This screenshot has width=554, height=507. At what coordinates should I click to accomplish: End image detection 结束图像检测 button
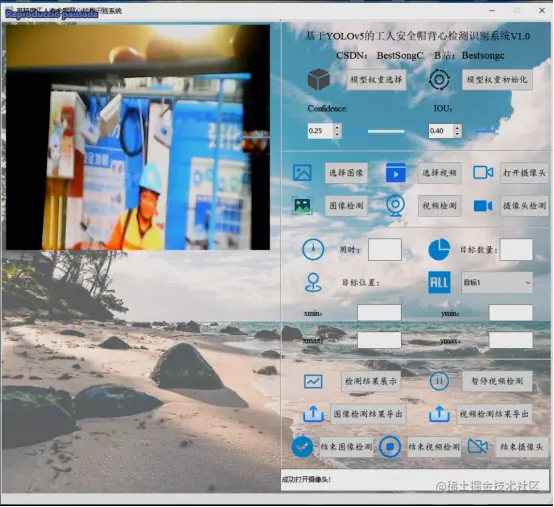tap(346, 447)
